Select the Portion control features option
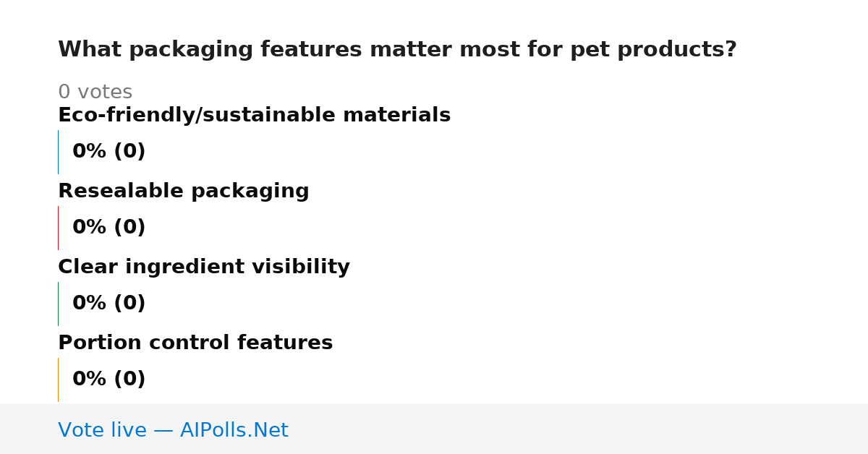Viewport: 868px width, 454px height. click(195, 343)
